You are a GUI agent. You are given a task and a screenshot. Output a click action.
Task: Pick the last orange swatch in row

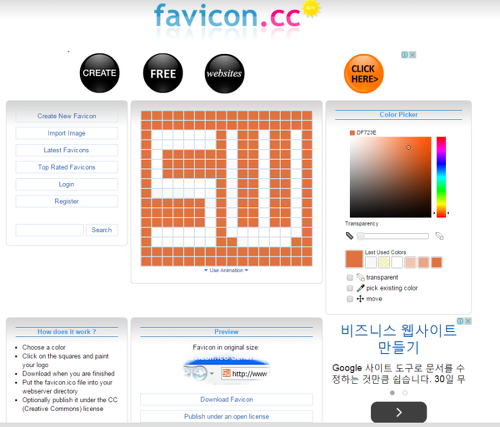437,262
